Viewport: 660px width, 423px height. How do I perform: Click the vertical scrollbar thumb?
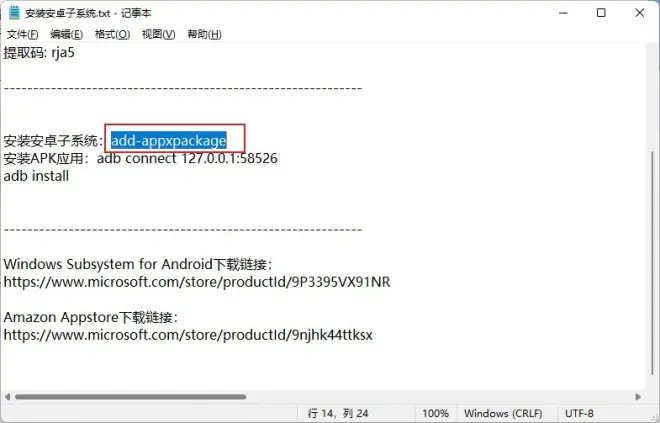point(652,263)
